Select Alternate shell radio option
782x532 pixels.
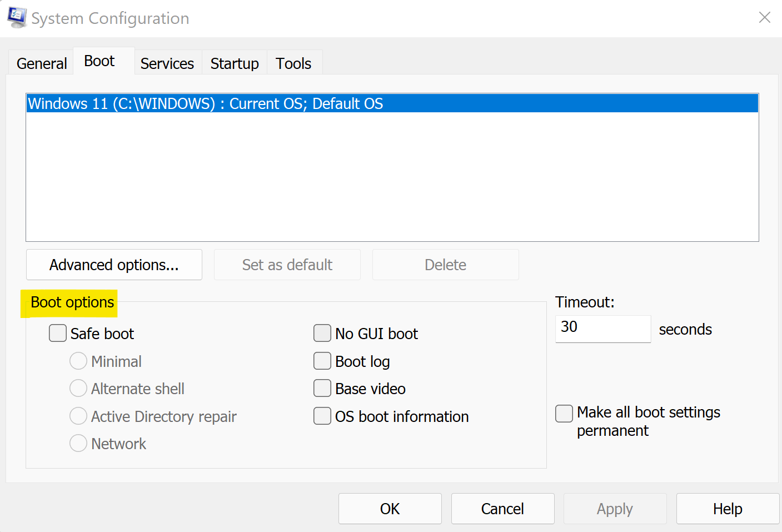click(78, 389)
